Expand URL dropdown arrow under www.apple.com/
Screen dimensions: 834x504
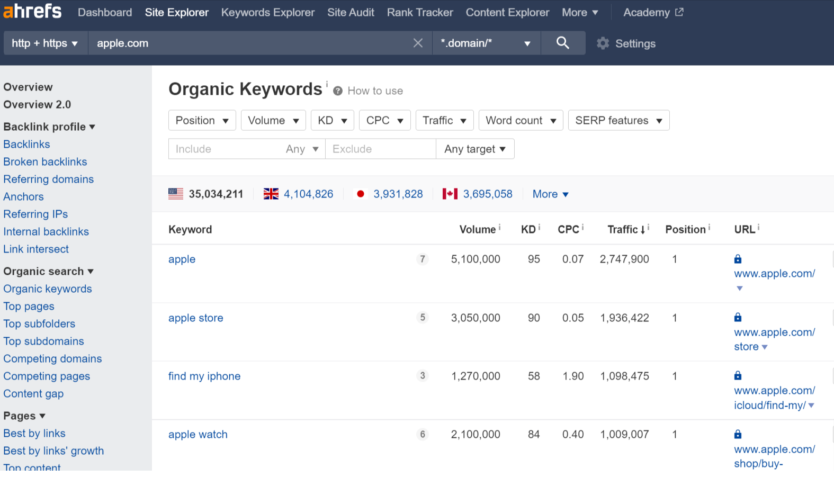pos(740,289)
